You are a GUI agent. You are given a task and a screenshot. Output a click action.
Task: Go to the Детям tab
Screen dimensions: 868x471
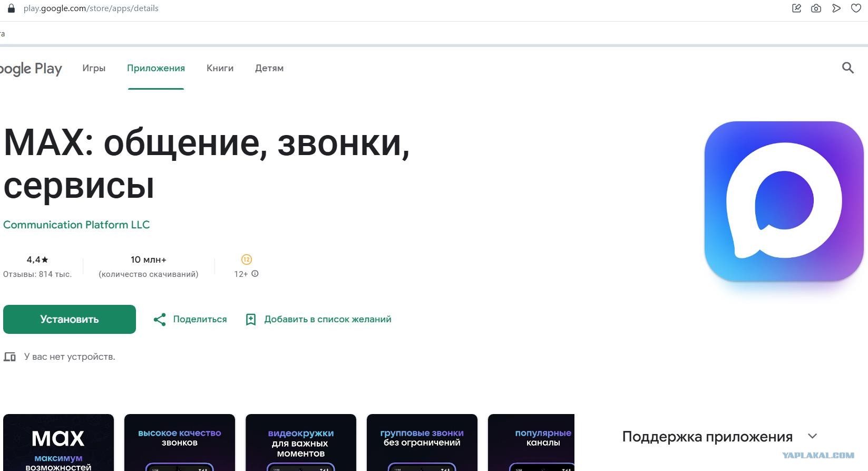[269, 68]
